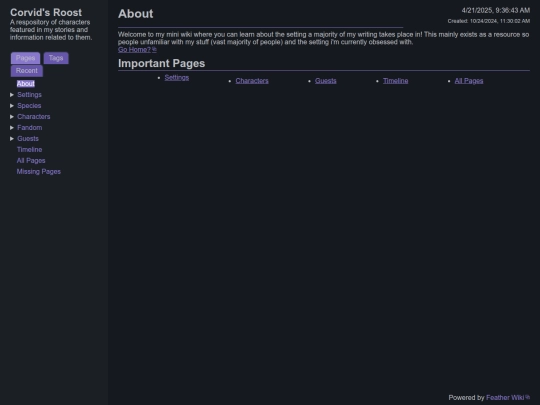This screenshot has height=405, width=540.
Task: Open Missing Pages in sidebar
Action: pyautogui.click(x=39, y=172)
